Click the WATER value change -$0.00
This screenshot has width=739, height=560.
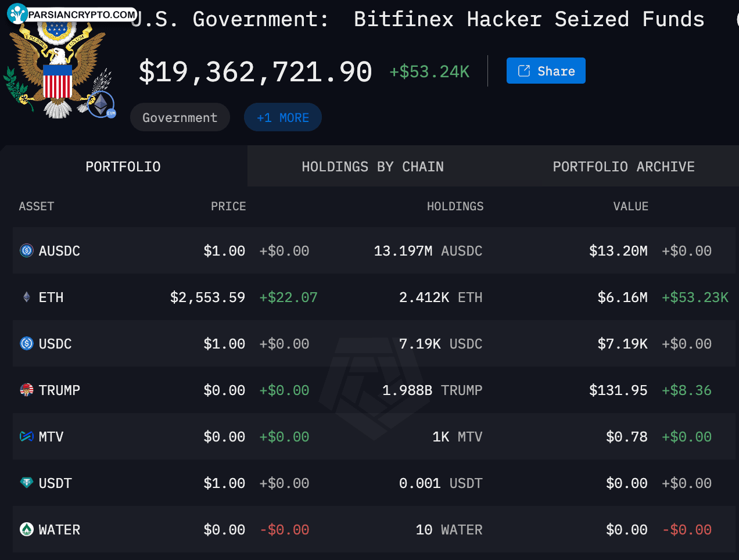[x=687, y=530]
